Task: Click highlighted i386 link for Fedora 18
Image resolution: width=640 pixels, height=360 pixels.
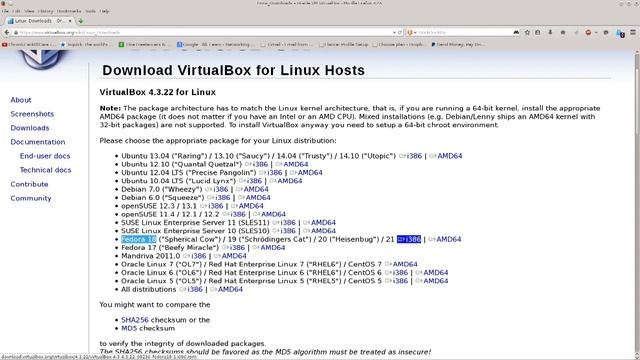Action: click(x=409, y=239)
